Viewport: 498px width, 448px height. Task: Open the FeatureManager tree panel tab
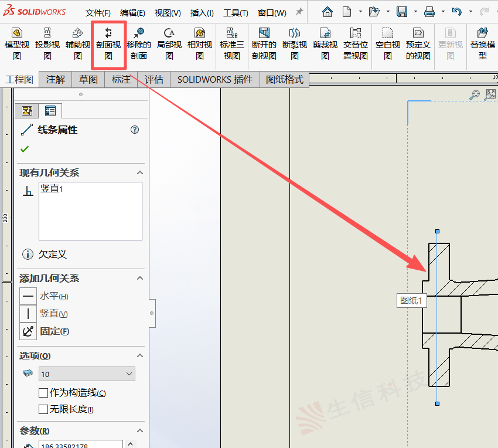pos(27,111)
